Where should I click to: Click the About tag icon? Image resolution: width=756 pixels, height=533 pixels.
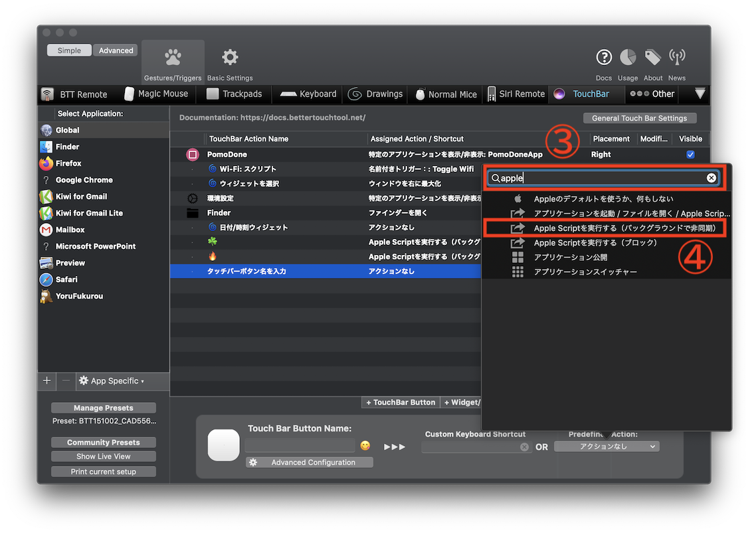[x=653, y=58]
